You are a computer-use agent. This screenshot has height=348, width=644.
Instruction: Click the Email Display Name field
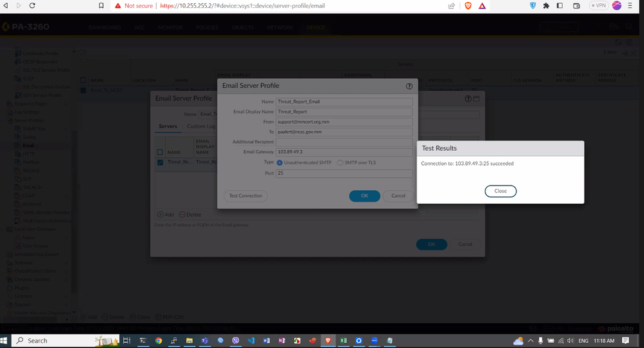[344, 111]
